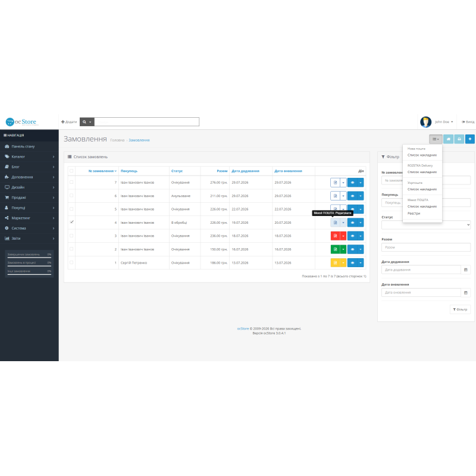Click the red waybill icon for order 3

click(x=335, y=236)
